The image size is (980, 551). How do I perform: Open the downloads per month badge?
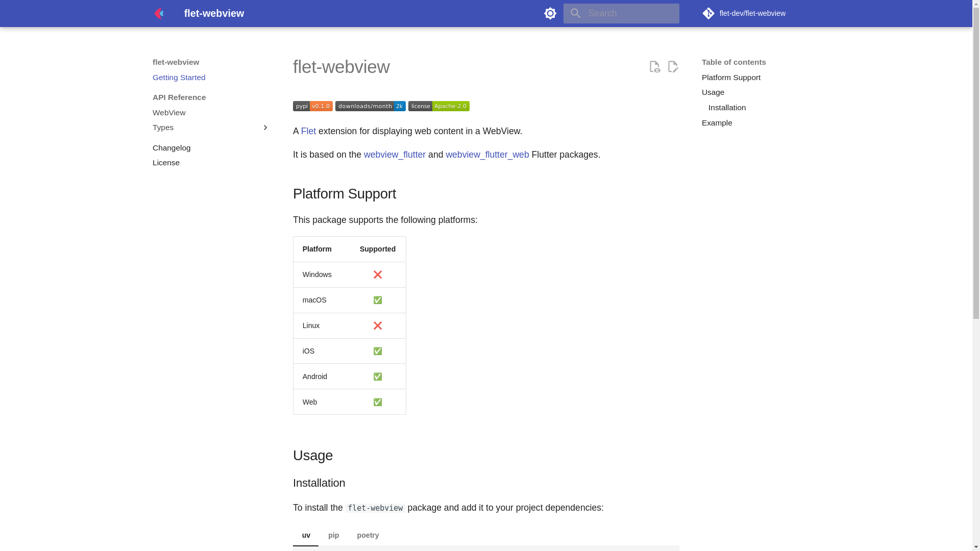coord(371,106)
